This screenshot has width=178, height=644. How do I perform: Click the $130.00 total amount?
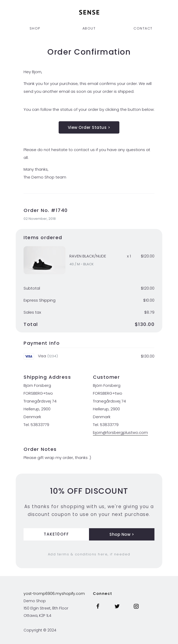tap(144, 324)
